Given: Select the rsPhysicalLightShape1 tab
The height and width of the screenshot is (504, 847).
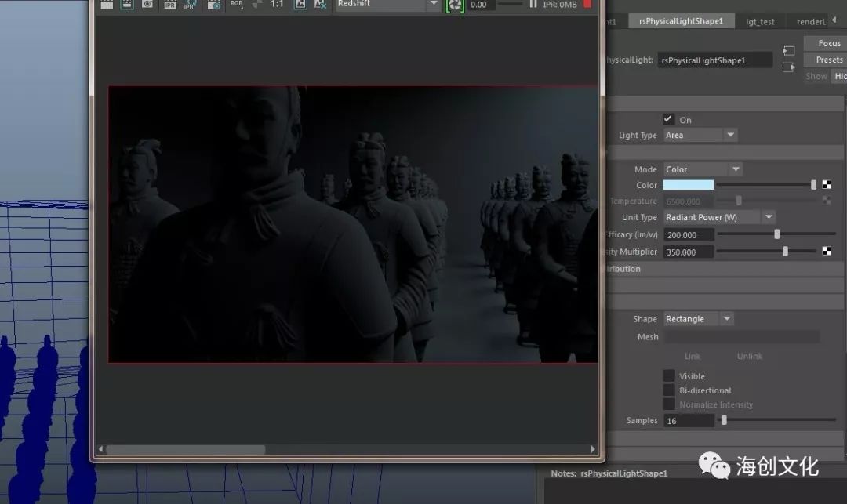Looking at the screenshot, I should coord(681,21).
